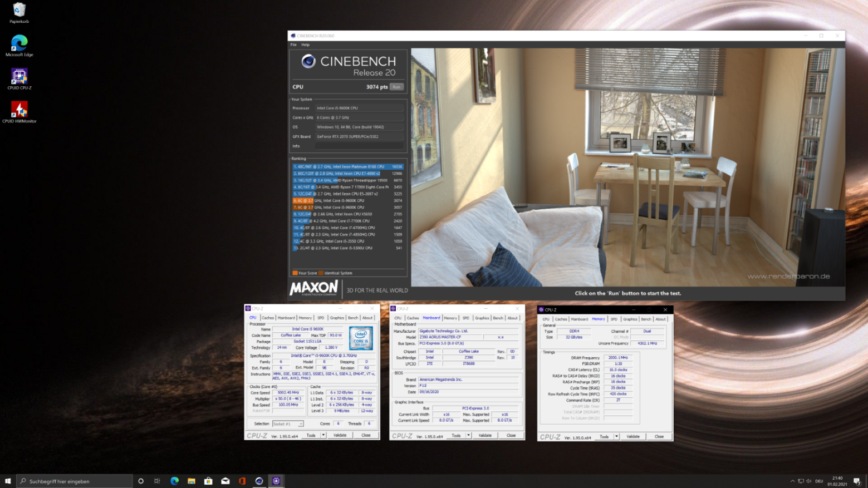Click Close button in the middle CPU-Z window
The width and height of the screenshot is (868, 488).
click(x=511, y=436)
